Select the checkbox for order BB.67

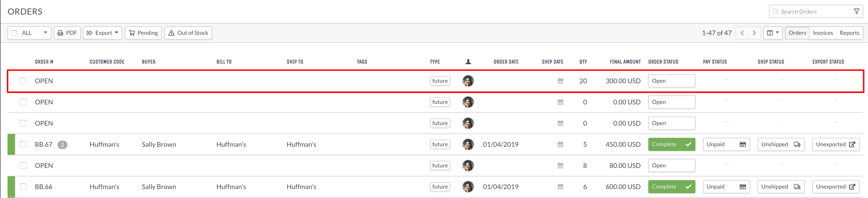tap(23, 145)
